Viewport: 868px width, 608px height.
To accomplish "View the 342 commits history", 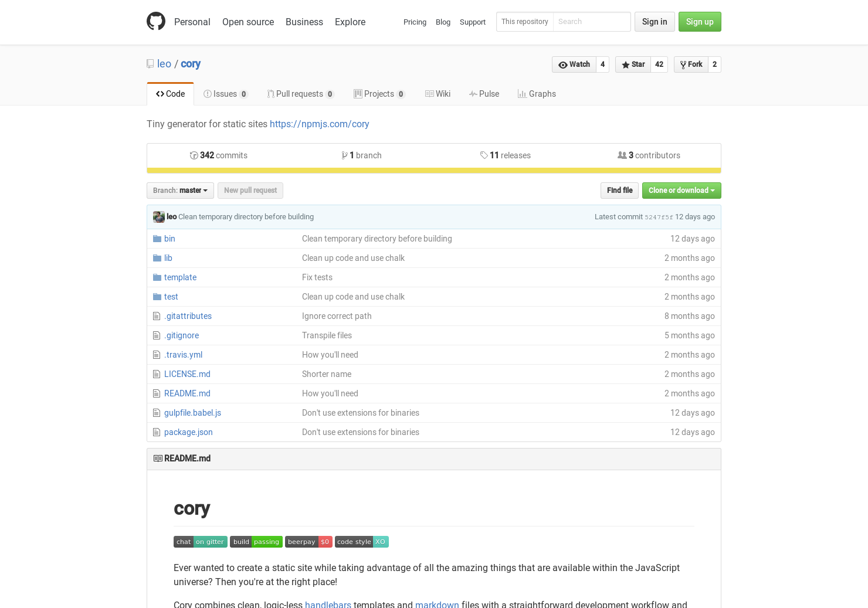I will tap(219, 155).
